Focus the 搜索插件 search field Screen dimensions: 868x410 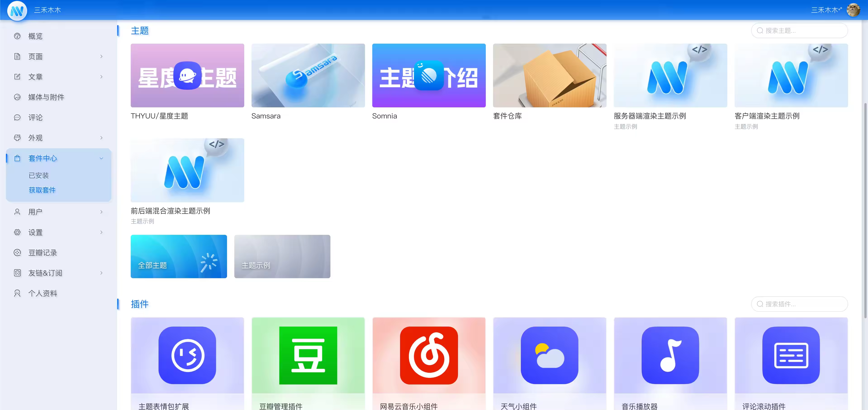click(x=799, y=304)
